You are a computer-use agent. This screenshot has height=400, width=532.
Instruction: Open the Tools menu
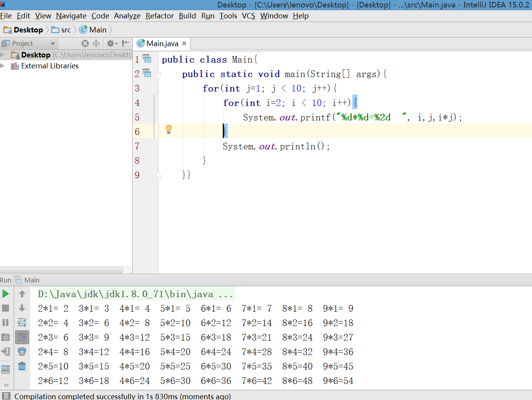pyautogui.click(x=228, y=16)
